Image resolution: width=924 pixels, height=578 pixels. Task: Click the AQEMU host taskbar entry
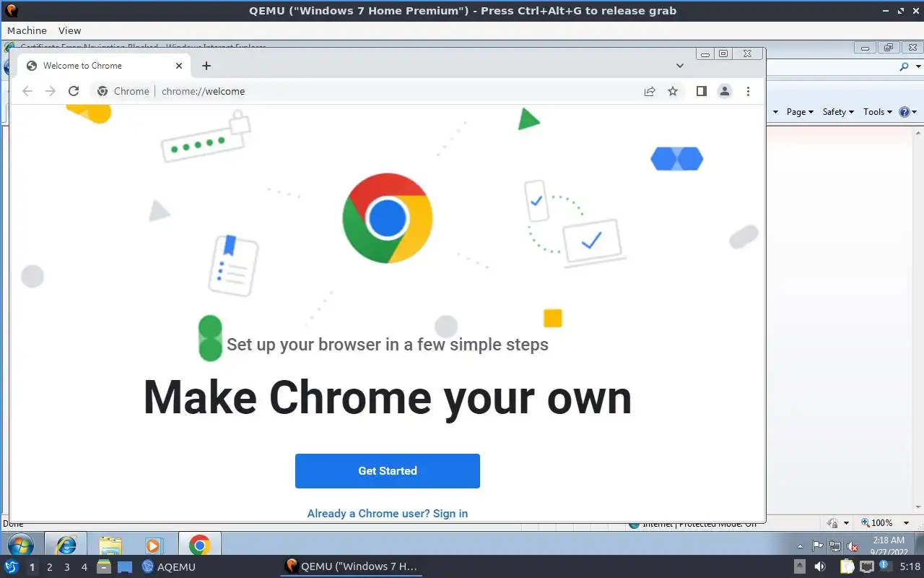coord(169,567)
